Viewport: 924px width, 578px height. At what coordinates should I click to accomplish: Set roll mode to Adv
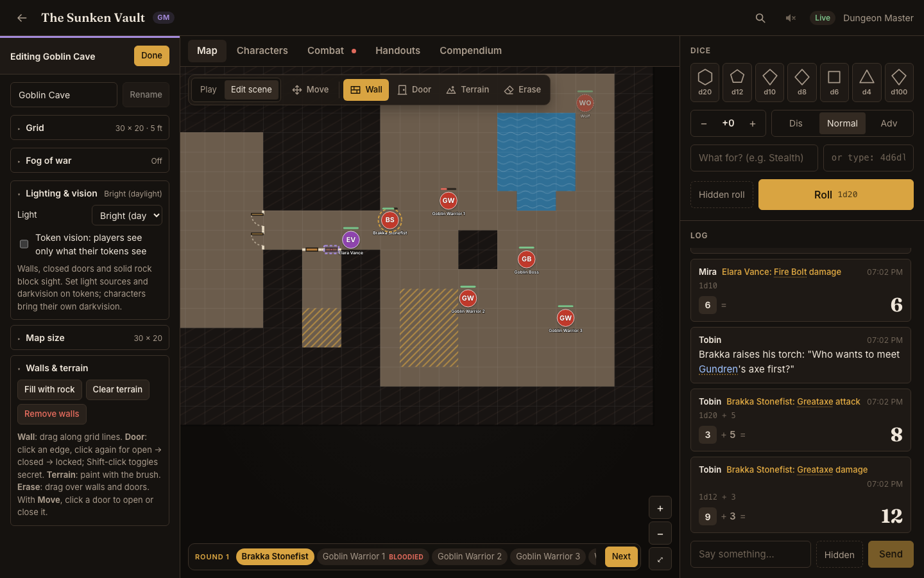[889, 123]
